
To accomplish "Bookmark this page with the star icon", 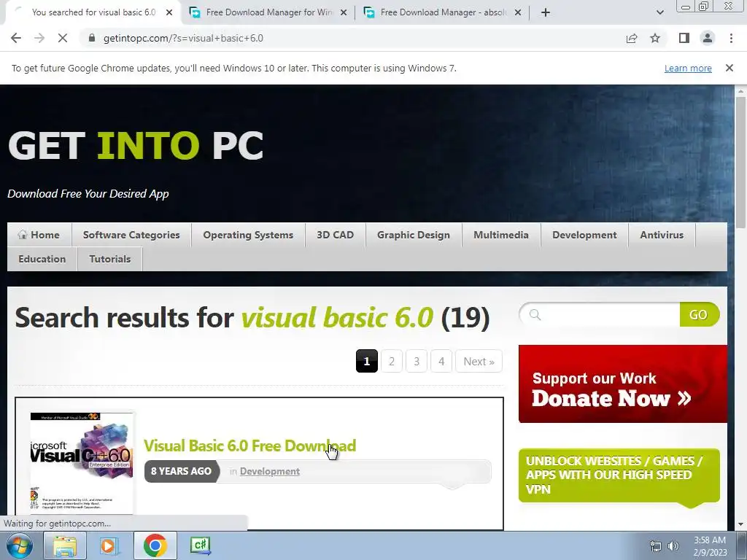I will click(655, 38).
